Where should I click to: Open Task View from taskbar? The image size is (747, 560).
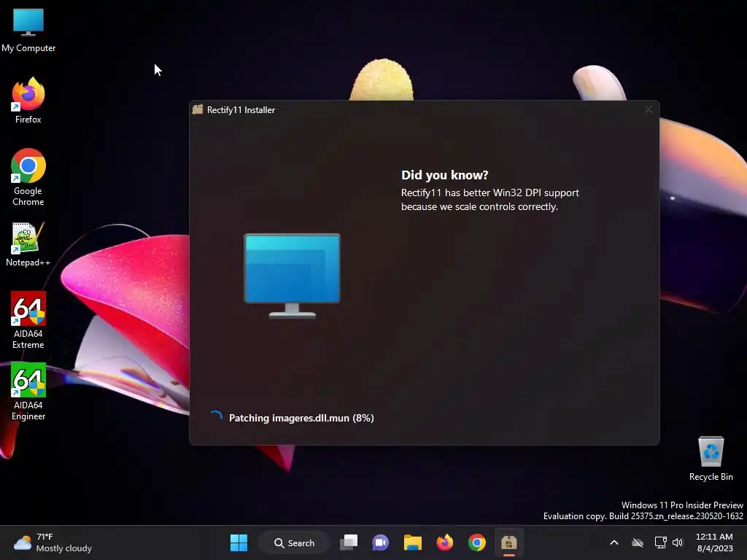(349, 542)
